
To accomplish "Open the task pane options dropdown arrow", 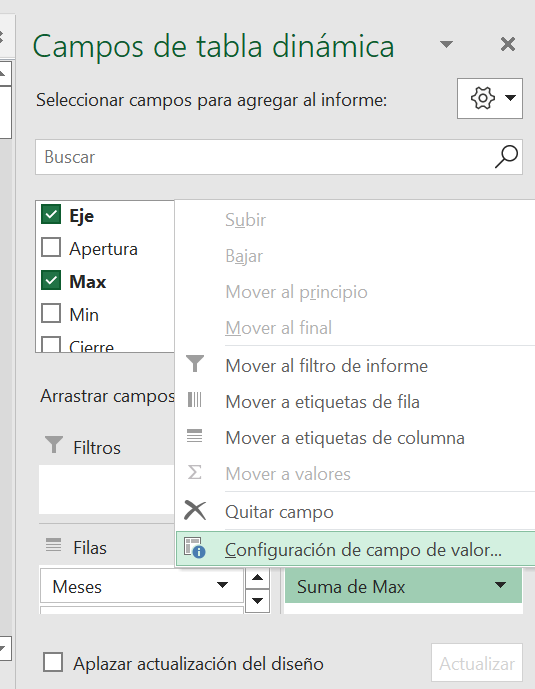I will [x=446, y=44].
